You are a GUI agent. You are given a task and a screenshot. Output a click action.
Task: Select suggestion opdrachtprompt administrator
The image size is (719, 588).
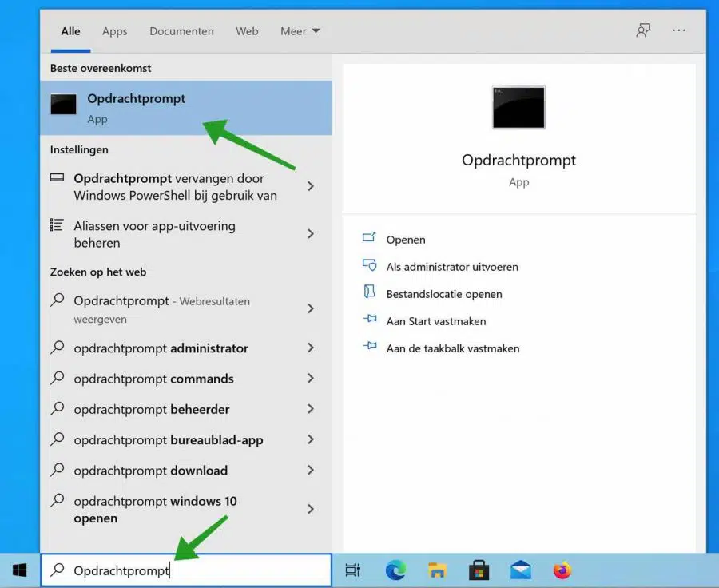coord(186,348)
